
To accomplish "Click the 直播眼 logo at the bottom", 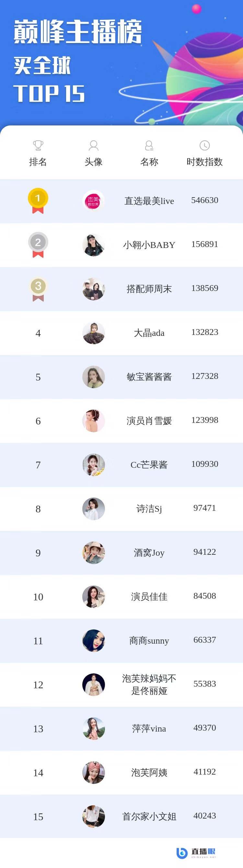I will [196, 852].
